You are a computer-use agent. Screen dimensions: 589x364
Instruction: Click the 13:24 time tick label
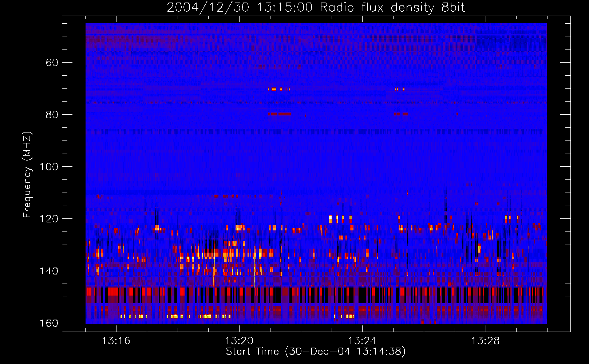tap(363, 341)
